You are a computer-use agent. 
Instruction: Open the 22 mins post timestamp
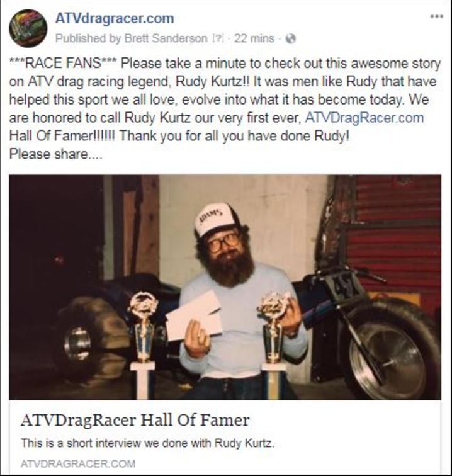pyautogui.click(x=254, y=38)
